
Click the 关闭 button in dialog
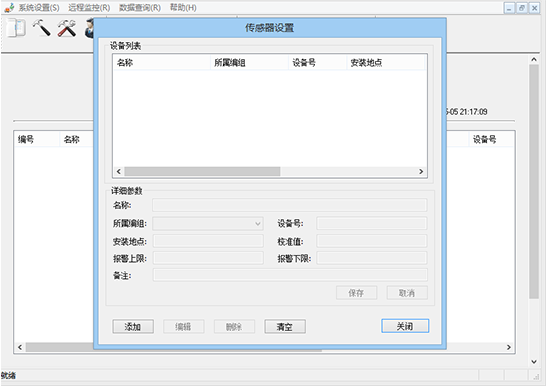(x=405, y=326)
